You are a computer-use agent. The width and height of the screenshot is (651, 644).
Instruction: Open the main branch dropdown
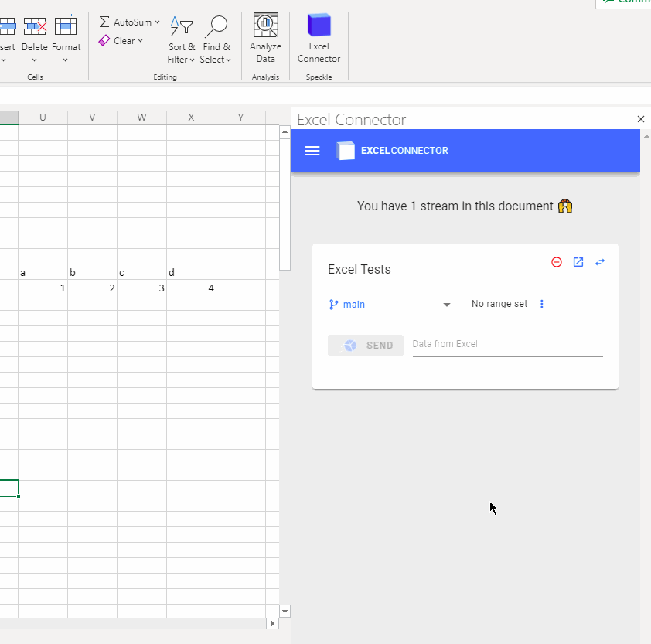(x=389, y=305)
